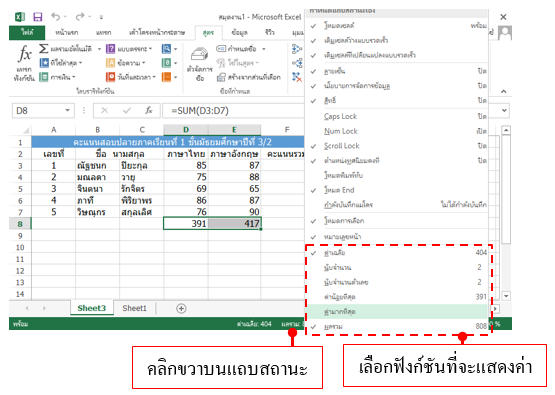Switch to the Sheet1 worksheet tab
Image resolution: width=555 pixels, height=395 pixels.
pyautogui.click(x=135, y=308)
